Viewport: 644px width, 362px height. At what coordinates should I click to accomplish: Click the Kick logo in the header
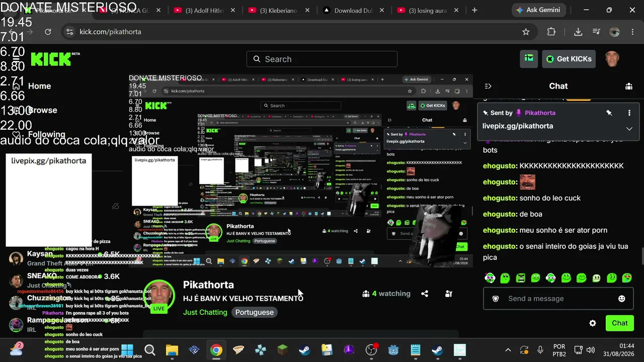point(54,59)
